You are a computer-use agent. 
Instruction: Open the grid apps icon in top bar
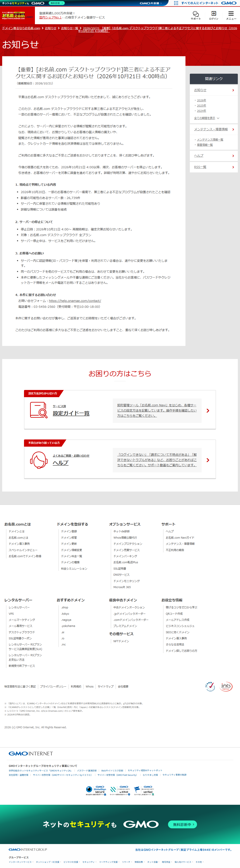[x=176, y=3]
